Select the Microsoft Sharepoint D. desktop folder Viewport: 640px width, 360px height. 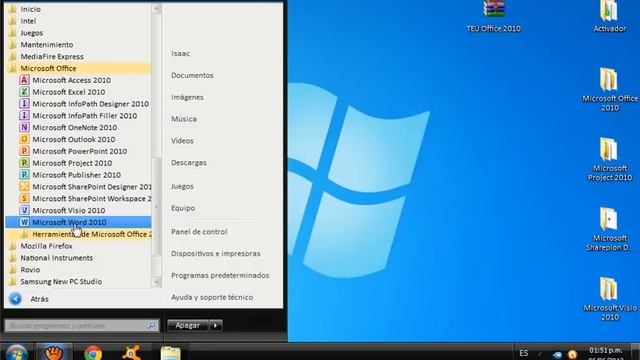pos(610,229)
